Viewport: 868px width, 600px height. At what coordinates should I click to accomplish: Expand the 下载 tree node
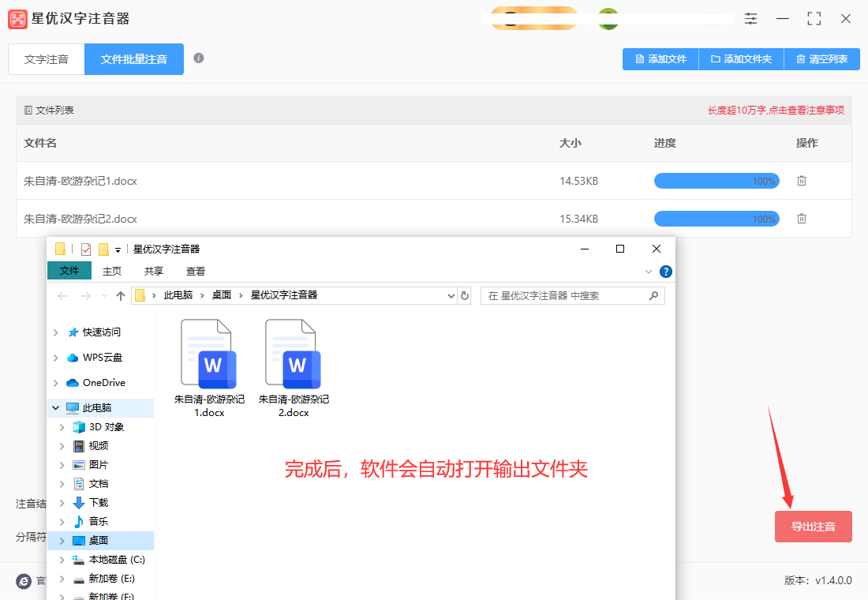click(x=62, y=502)
